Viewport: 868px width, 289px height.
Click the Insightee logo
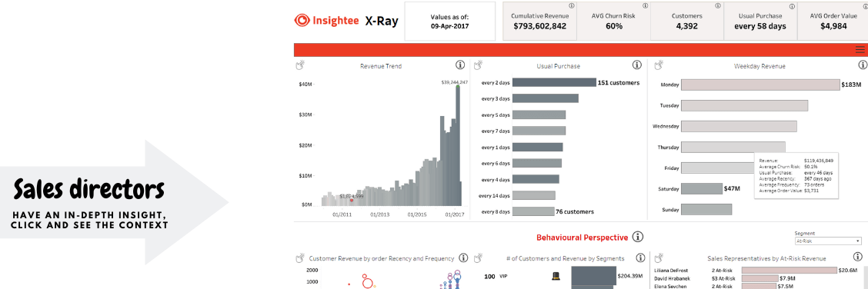coord(326,21)
